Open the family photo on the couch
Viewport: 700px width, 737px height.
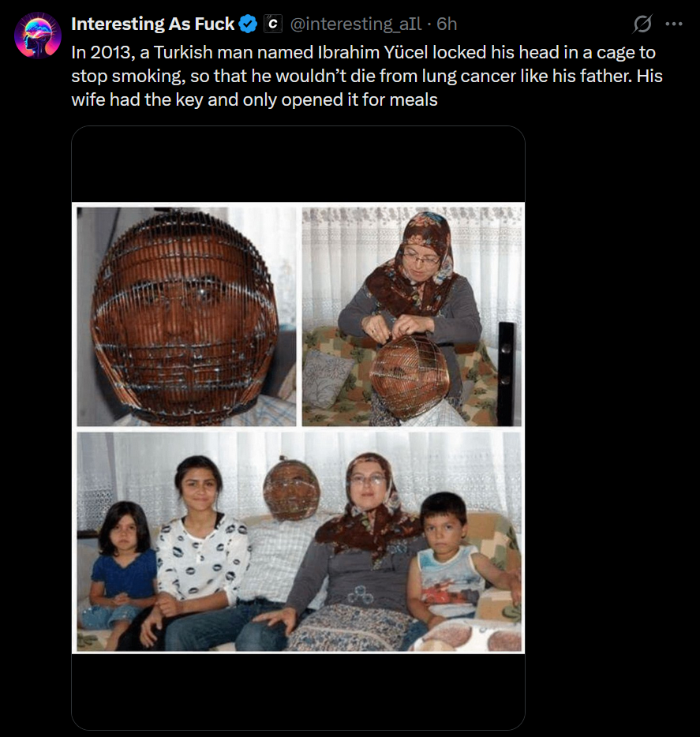pos(299,541)
